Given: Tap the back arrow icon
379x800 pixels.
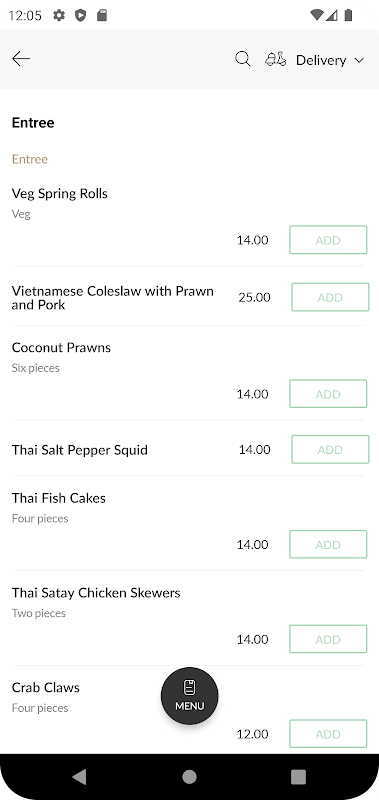Looking at the screenshot, I should (x=21, y=59).
